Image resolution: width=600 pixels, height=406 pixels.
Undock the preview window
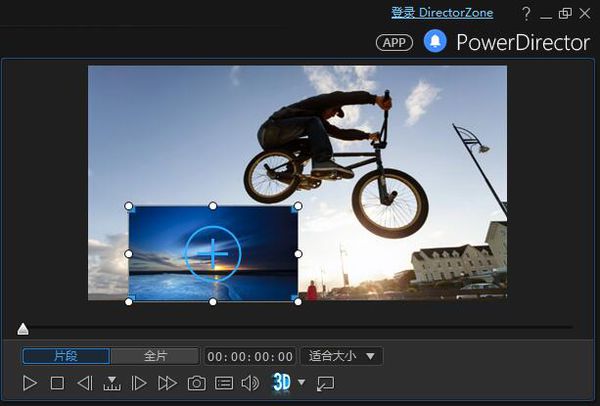click(x=325, y=383)
